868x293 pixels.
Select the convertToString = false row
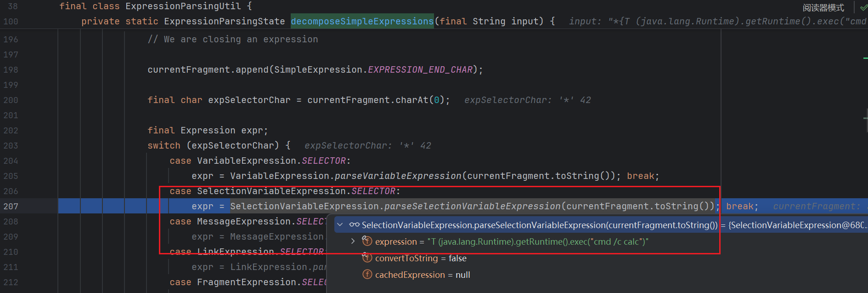(420, 259)
